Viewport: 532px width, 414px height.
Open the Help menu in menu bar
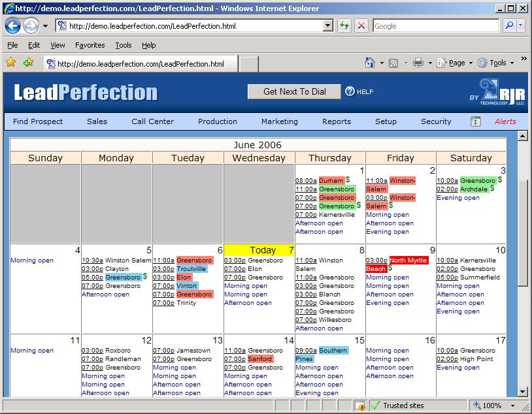[x=148, y=45]
